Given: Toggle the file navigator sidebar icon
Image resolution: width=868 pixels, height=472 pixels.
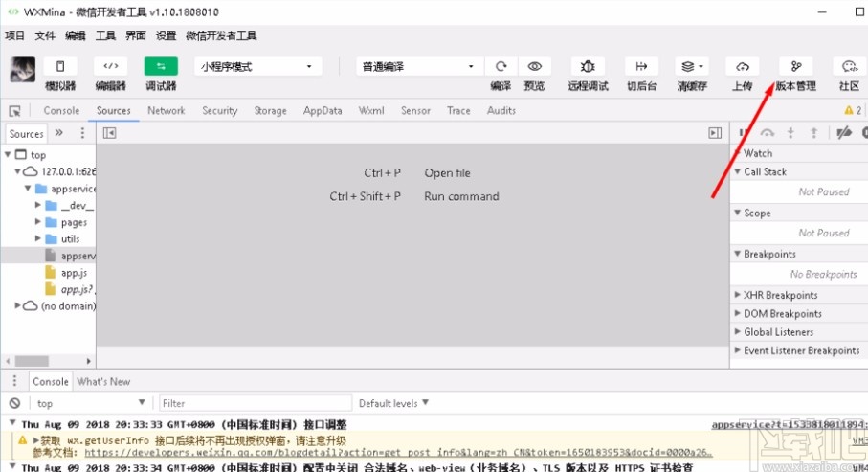Looking at the screenshot, I should (x=110, y=133).
